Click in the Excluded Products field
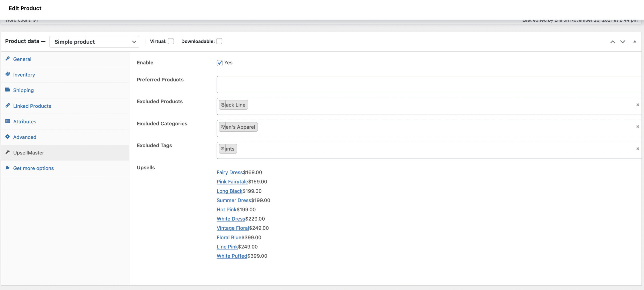Image resolution: width=644 pixels, height=290 pixels. click(429, 106)
